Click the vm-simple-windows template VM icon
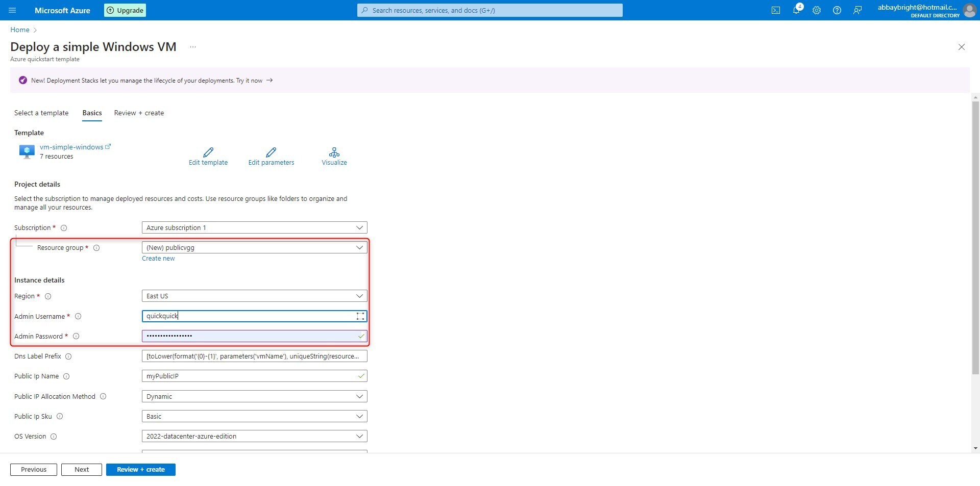This screenshot has height=486, width=980. (x=27, y=151)
